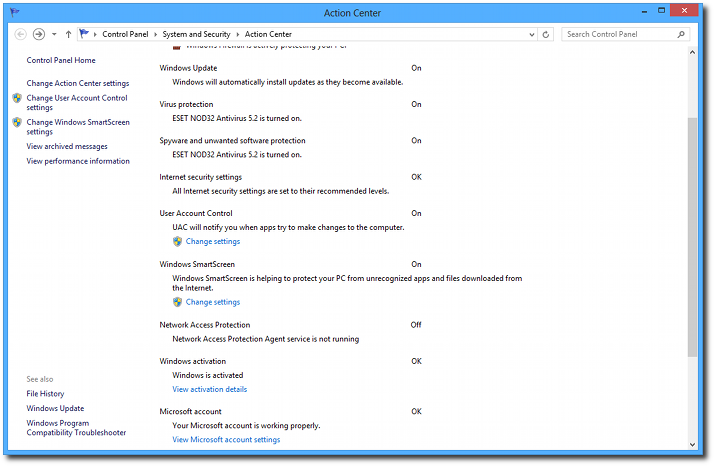Click the Control Panel breadcrumb

[125, 34]
